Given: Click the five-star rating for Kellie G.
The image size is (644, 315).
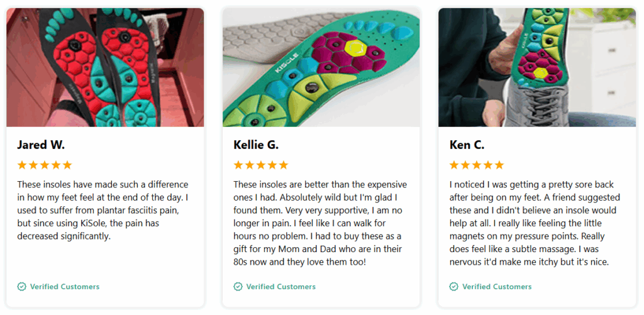Looking at the screenshot, I should point(261,165).
